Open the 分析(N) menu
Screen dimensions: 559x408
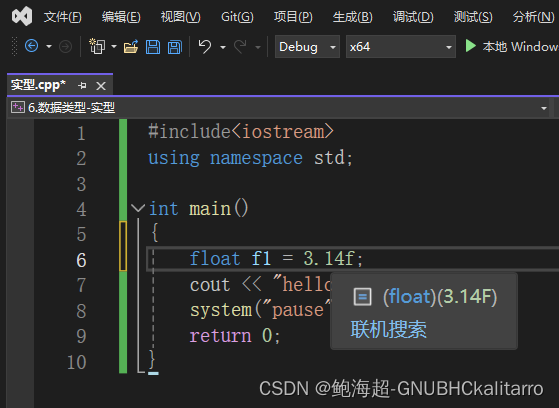[x=533, y=17]
